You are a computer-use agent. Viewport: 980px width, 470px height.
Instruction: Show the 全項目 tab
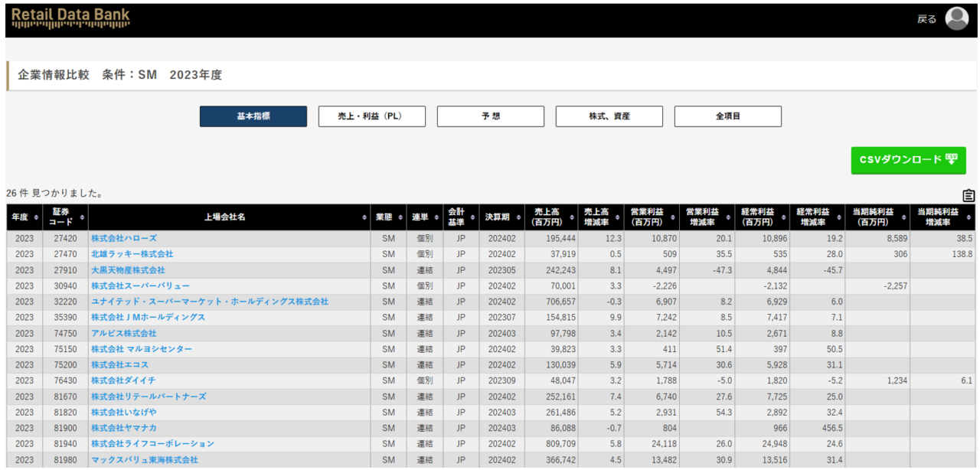click(727, 116)
